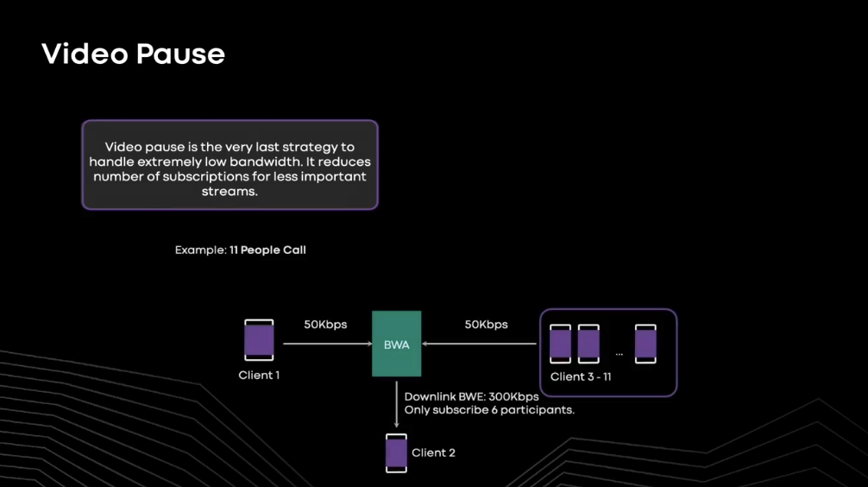This screenshot has width=868, height=487.
Task: Click the green BWA box
Action: point(397,344)
